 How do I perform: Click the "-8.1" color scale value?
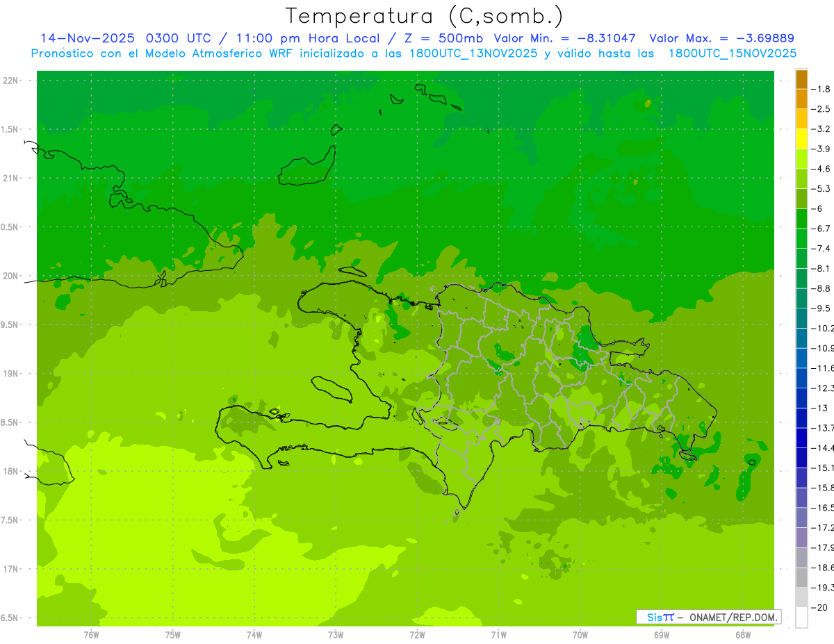click(821, 268)
